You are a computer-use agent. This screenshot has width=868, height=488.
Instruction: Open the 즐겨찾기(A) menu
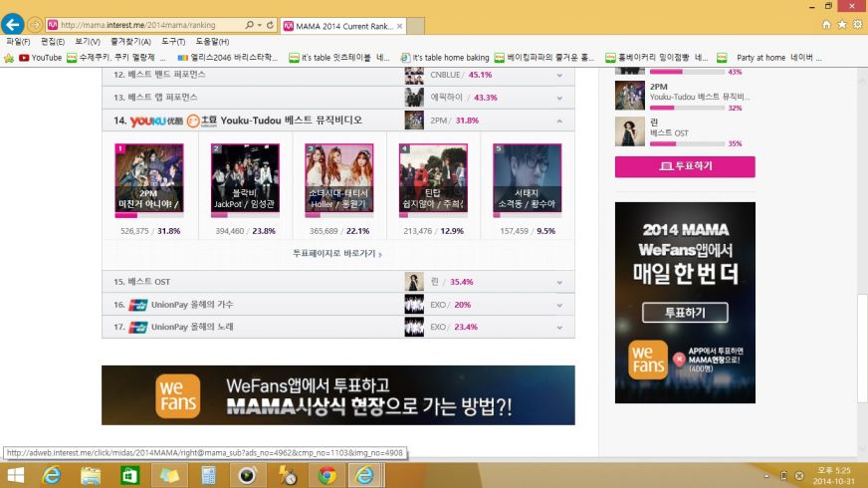coord(130,42)
